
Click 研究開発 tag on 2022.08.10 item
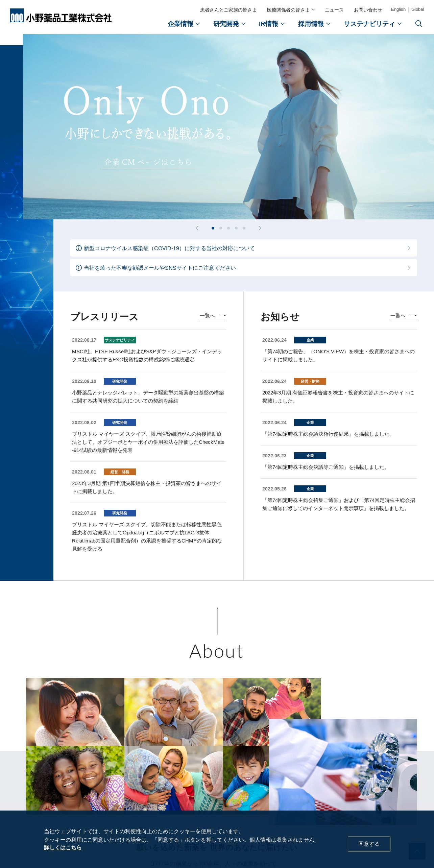[120, 381]
